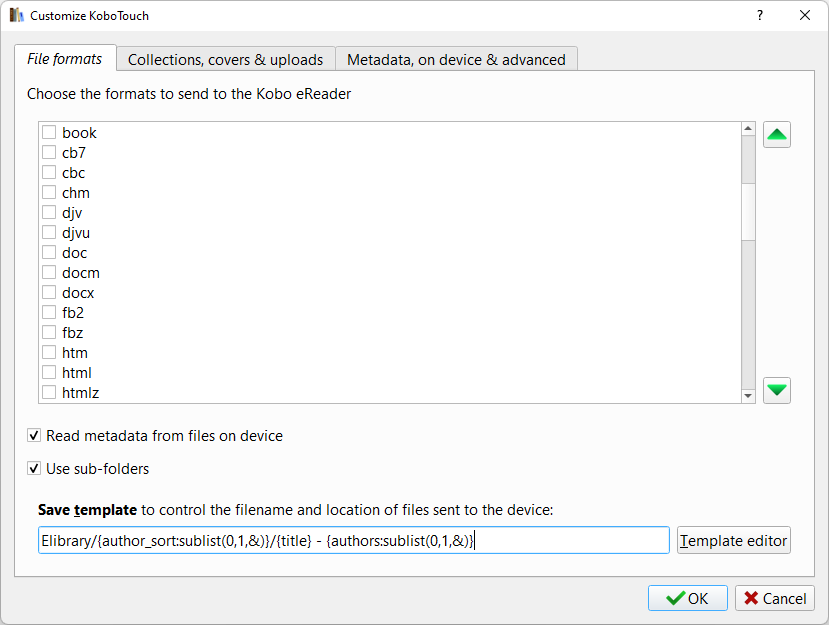Screen dimensions: 829x625
Task: Check the djvu format checkbox
Action: click(x=49, y=233)
